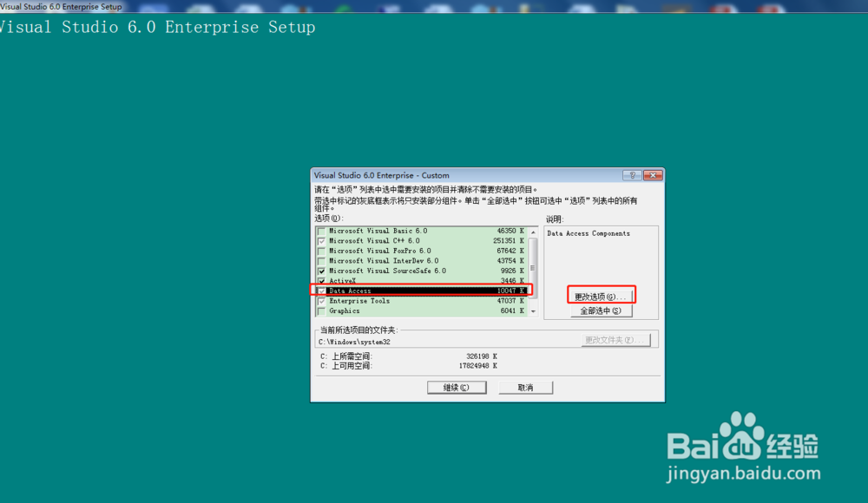Toggle the Data Access checkbox
This screenshot has width=868, height=503.
(322, 291)
